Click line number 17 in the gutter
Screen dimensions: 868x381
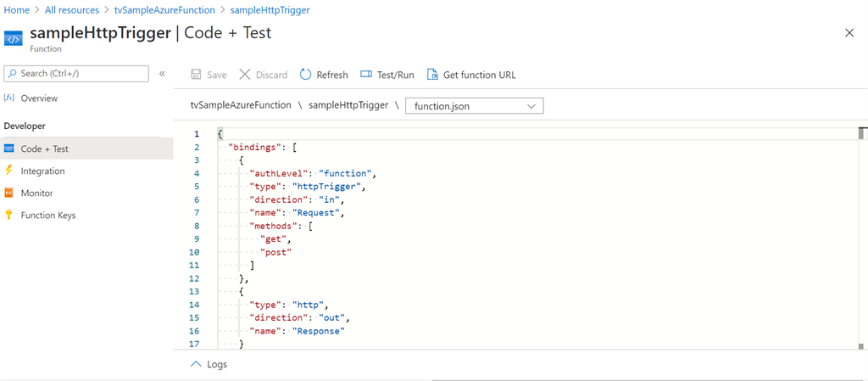(194, 344)
